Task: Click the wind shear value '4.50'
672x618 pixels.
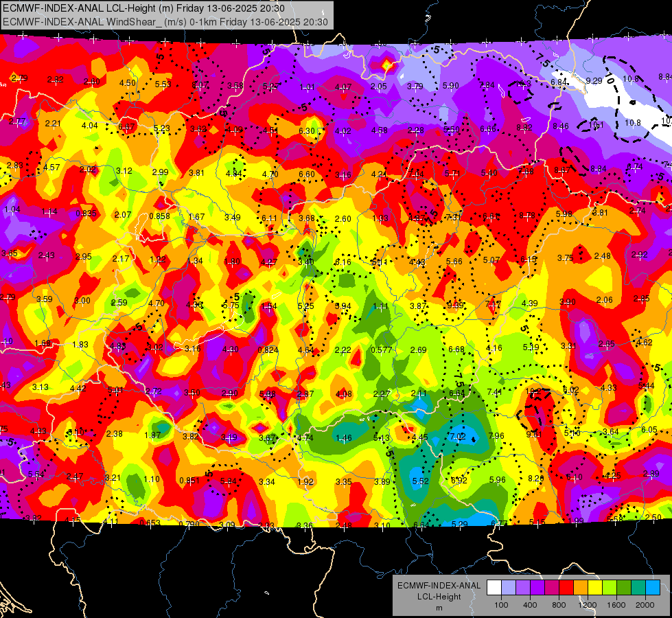Action: pos(127,83)
